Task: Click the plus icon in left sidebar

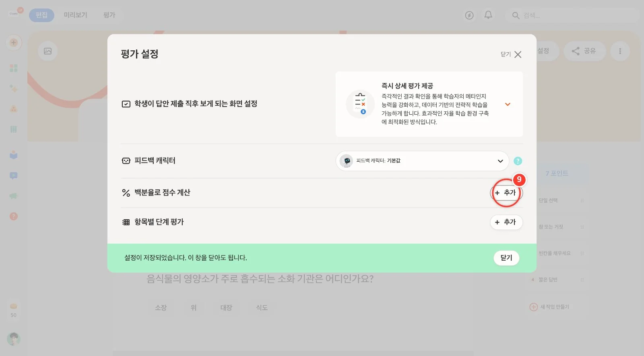Action: [14, 43]
